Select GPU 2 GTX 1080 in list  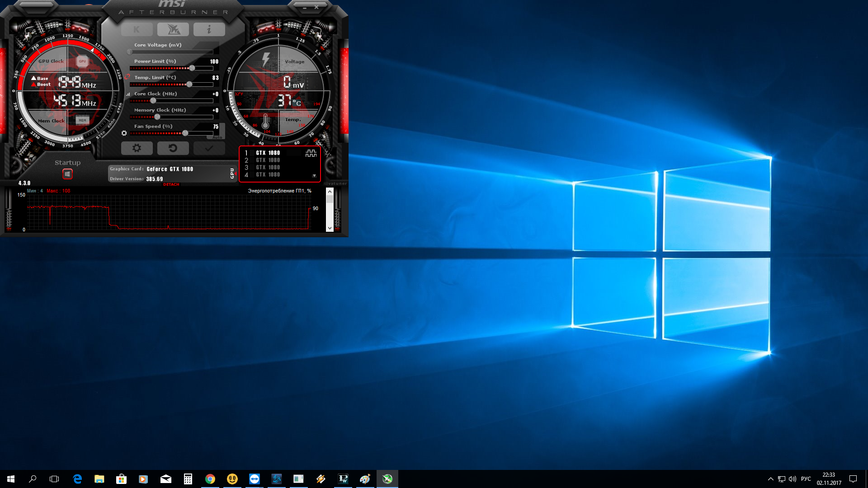pos(268,160)
